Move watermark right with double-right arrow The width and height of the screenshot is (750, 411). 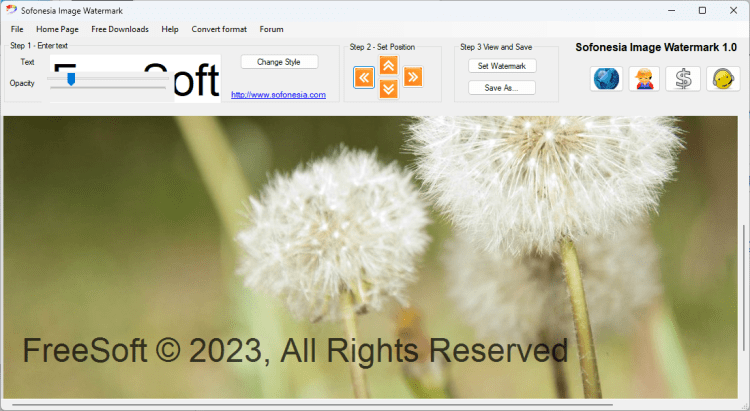[413, 77]
